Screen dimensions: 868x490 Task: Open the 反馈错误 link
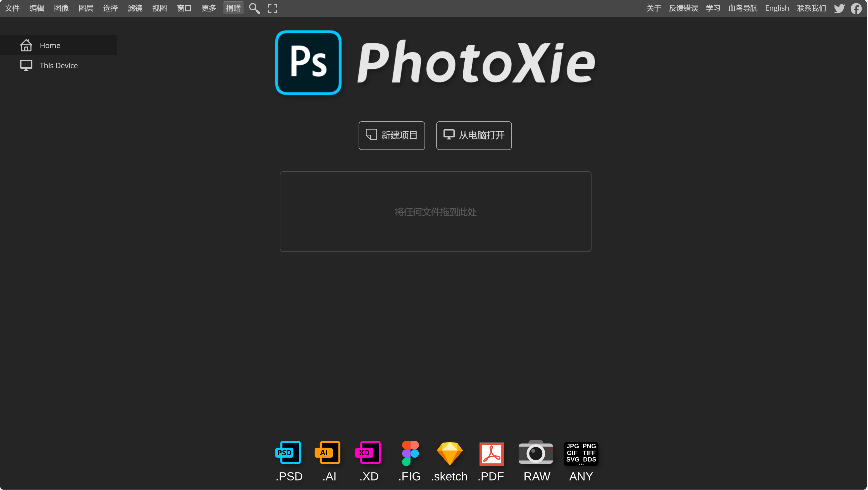click(x=683, y=8)
